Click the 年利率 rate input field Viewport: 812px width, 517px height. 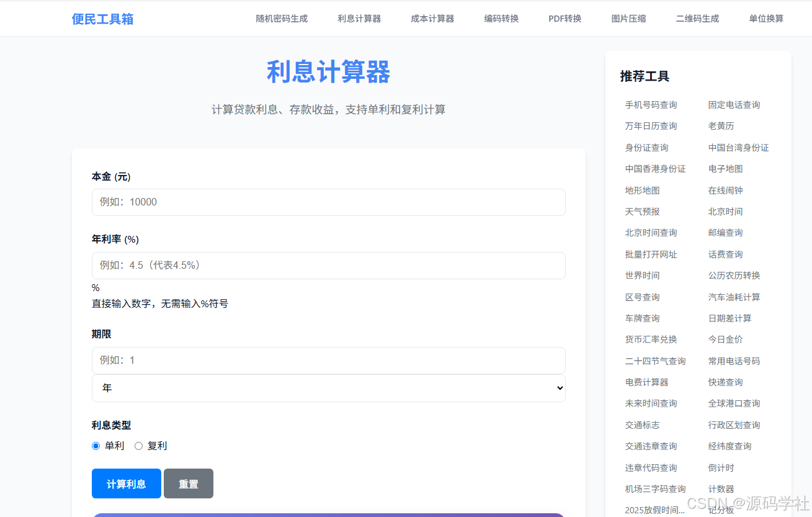[x=328, y=265]
